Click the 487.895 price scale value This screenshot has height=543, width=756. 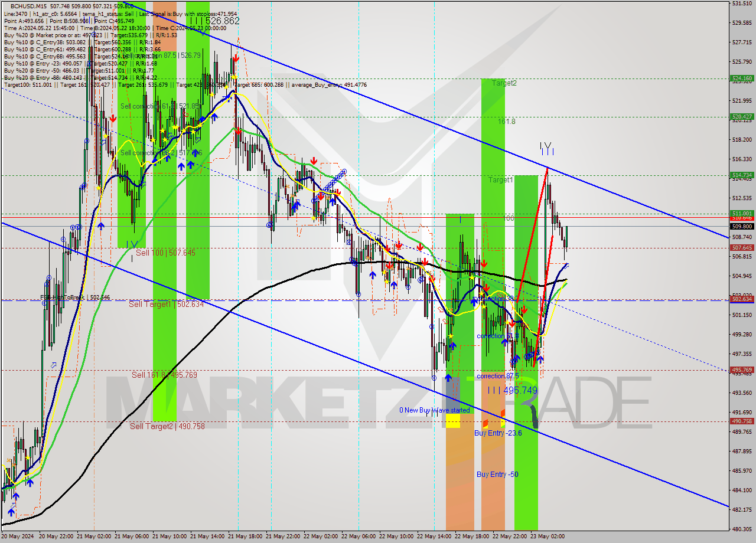pos(742,451)
